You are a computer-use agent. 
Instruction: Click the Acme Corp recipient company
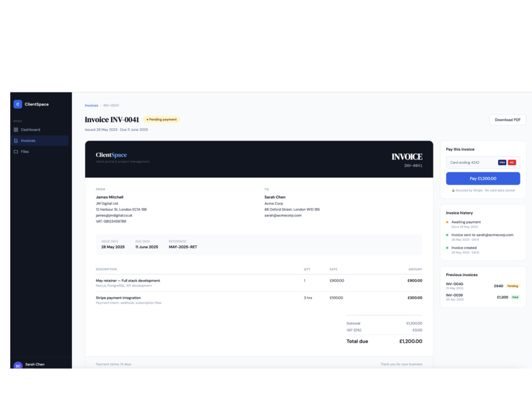pyautogui.click(x=273, y=204)
